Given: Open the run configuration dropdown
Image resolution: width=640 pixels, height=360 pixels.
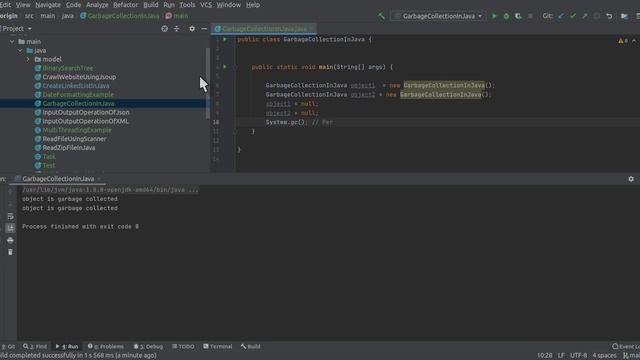Looking at the screenshot, I should [439, 16].
